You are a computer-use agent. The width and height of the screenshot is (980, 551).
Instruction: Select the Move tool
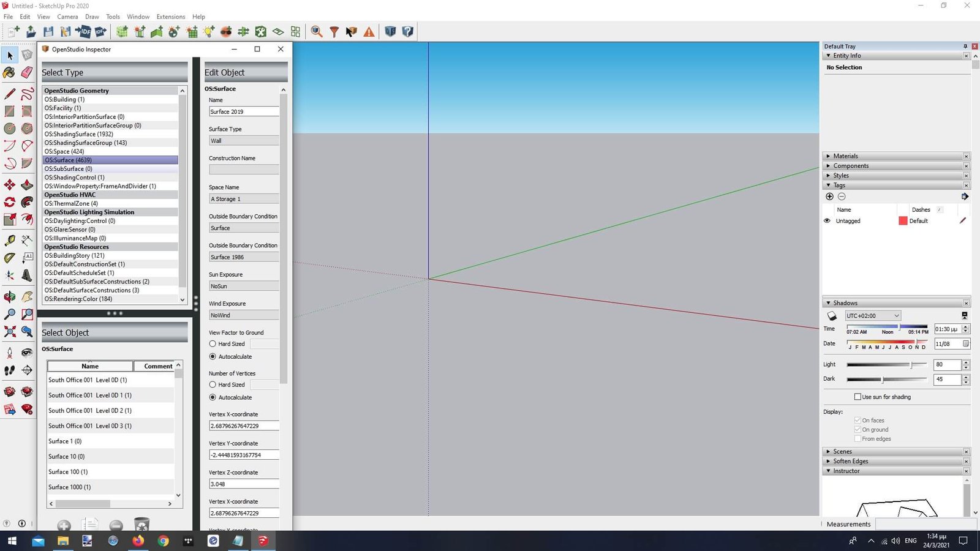[x=10, y=184]
